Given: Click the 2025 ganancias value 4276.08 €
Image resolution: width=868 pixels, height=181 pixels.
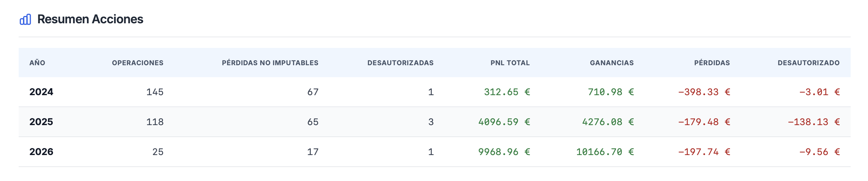Looking at the screenshot, I should pos(608,122).
